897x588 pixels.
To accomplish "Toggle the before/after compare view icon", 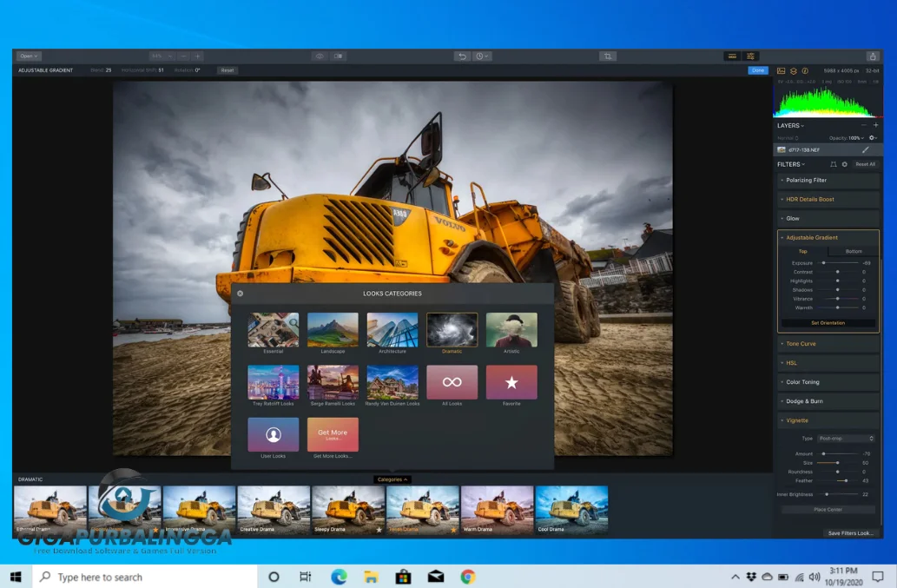I will (338, 56).
